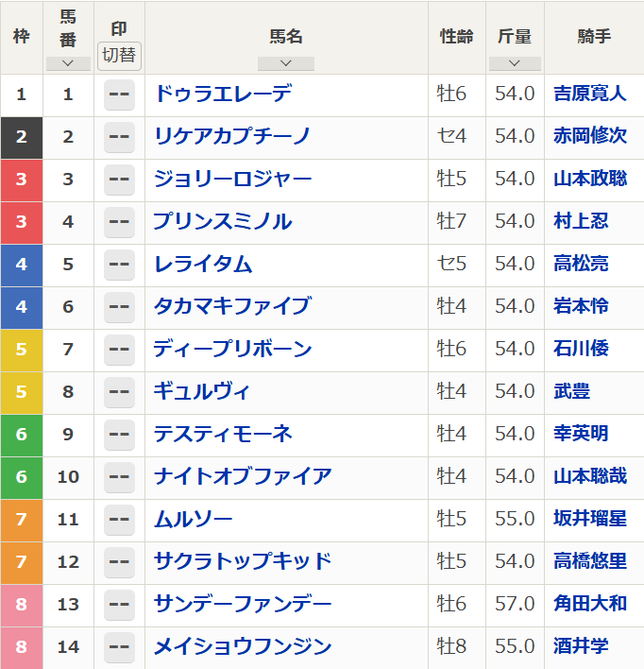This screenshot has height=669, width=644.
Task: Open jockey link 角田大和
Action: click(590, 604)
